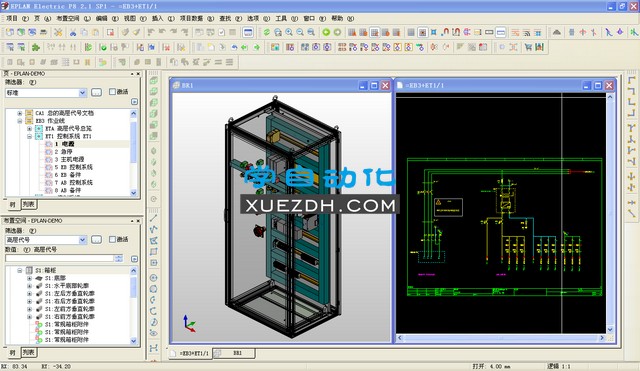Click the highlighted window layout icon
Image resolution: width=640 pixels, height=371 pixels.
[248, 32]
